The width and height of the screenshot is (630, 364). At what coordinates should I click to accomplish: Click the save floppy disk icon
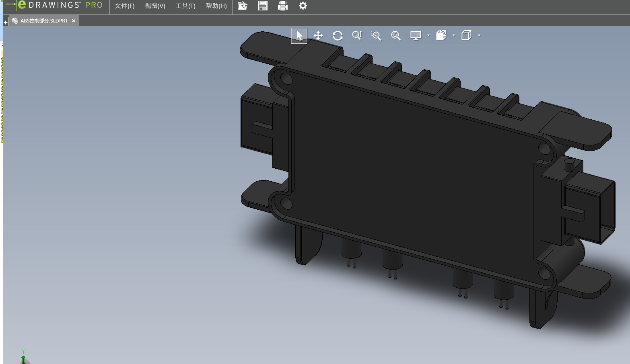coord(263,6)
